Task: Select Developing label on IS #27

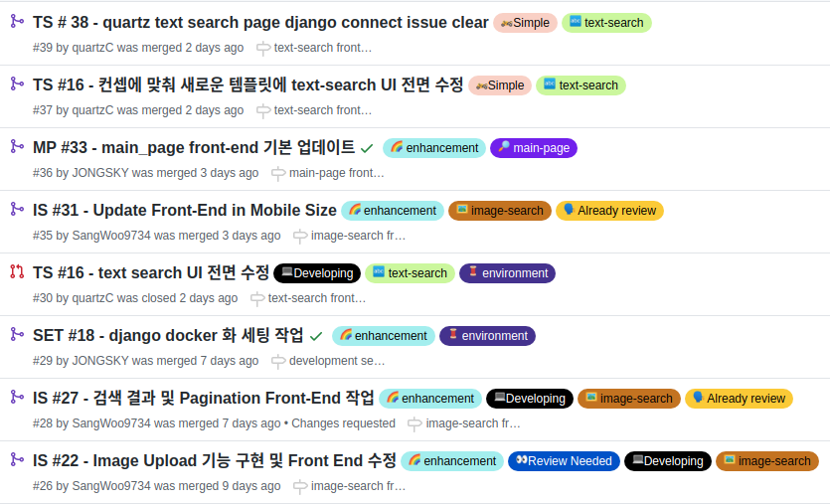Action: [x=530, y=399]
